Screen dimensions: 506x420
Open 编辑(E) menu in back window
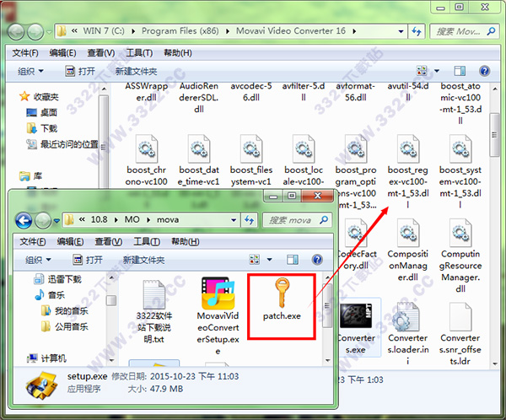pyautogui.click(x=62, y=52)
